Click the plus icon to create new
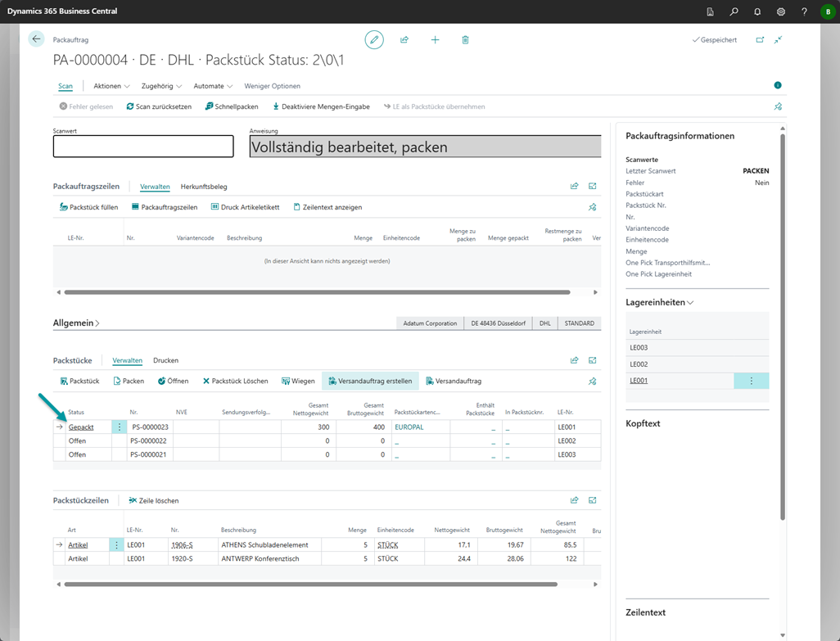 [435, 39]
